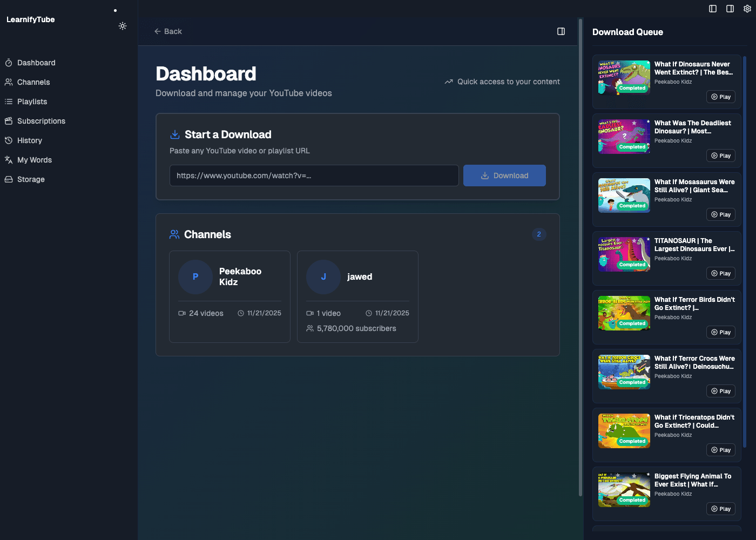
Task: Expand the right-side panel from the toolbar
Action: 730,9
